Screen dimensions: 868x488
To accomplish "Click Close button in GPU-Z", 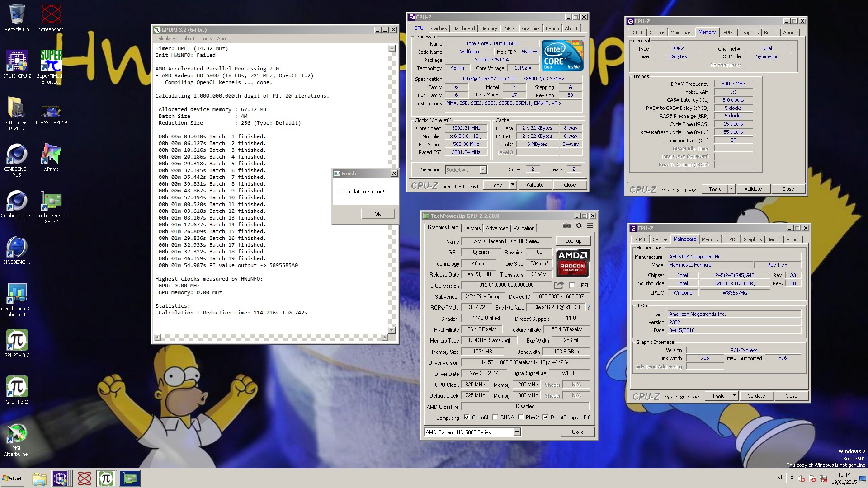I will 578,432.
